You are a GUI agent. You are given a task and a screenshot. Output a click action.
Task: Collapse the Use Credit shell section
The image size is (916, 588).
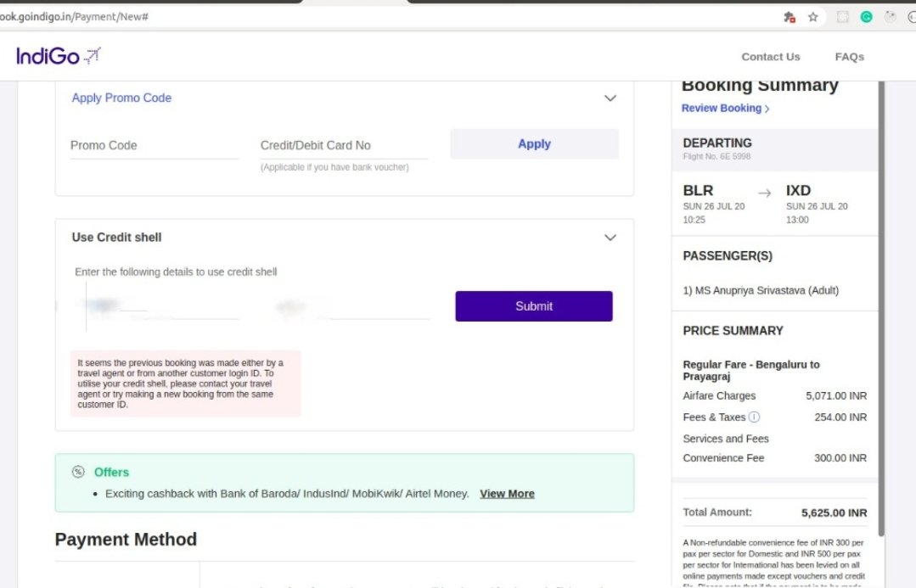[610, 238]
